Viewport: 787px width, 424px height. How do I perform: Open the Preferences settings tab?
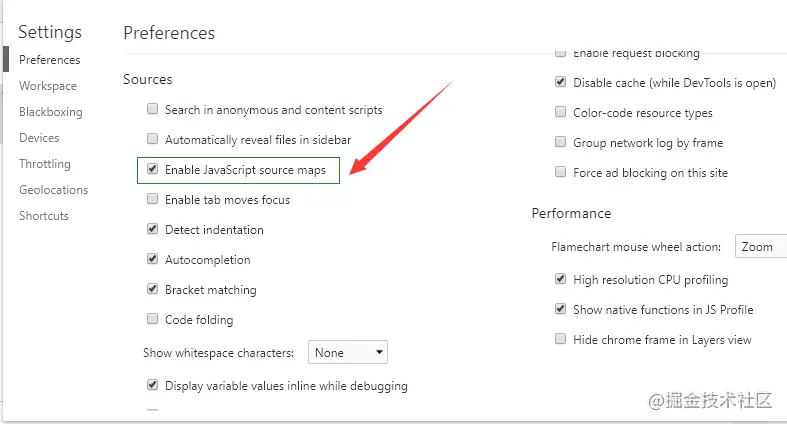[49, 60]
